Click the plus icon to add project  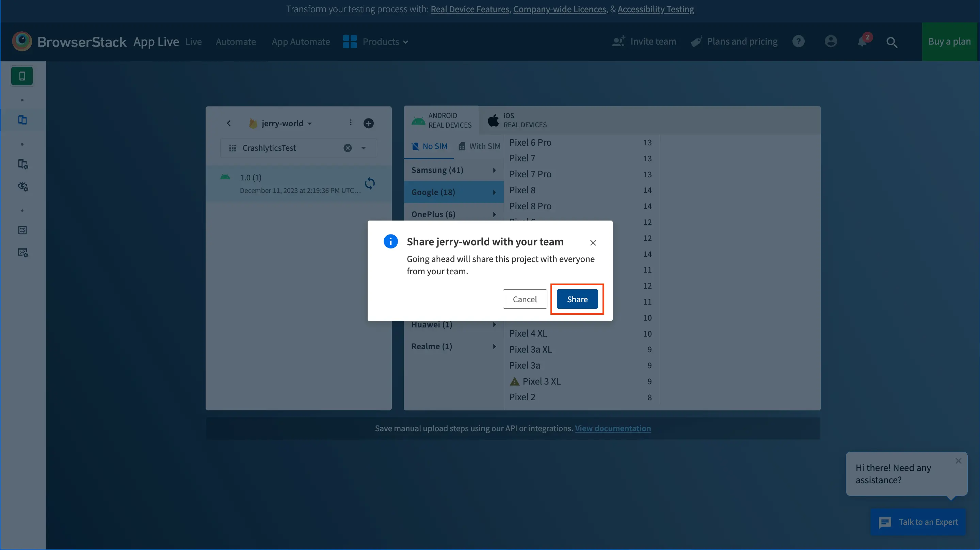pyautogui.click(x=368, y=123)
